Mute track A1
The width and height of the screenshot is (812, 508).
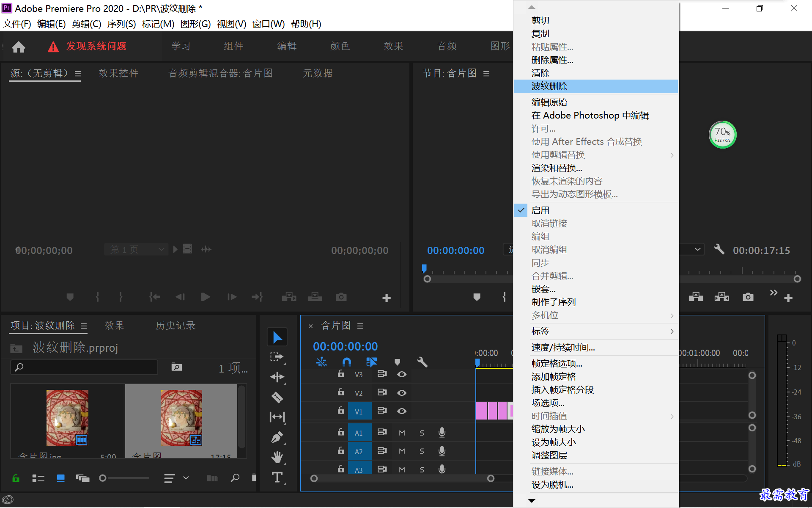pos(402,433)
